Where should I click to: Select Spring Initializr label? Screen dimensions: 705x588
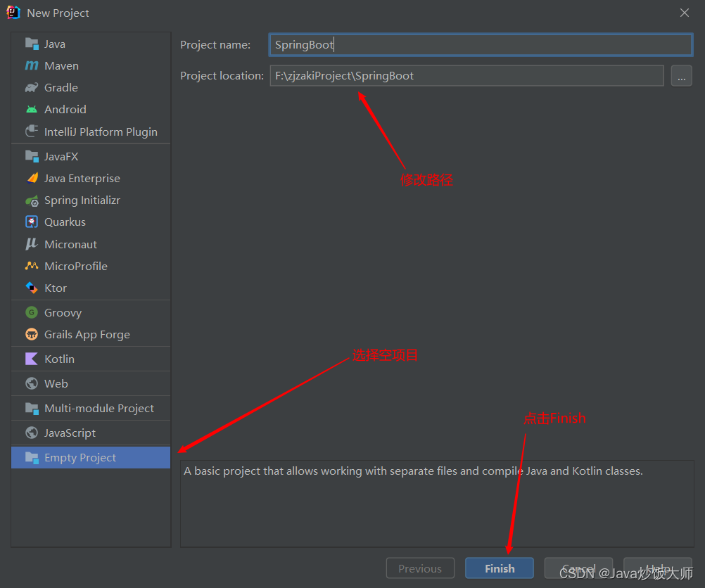point(82,200)
